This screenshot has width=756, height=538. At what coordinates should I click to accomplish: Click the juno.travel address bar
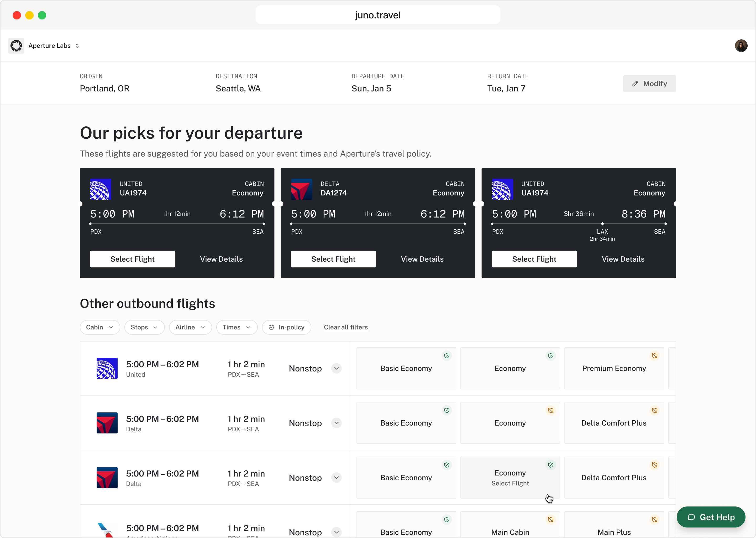[x=377, y=15]
